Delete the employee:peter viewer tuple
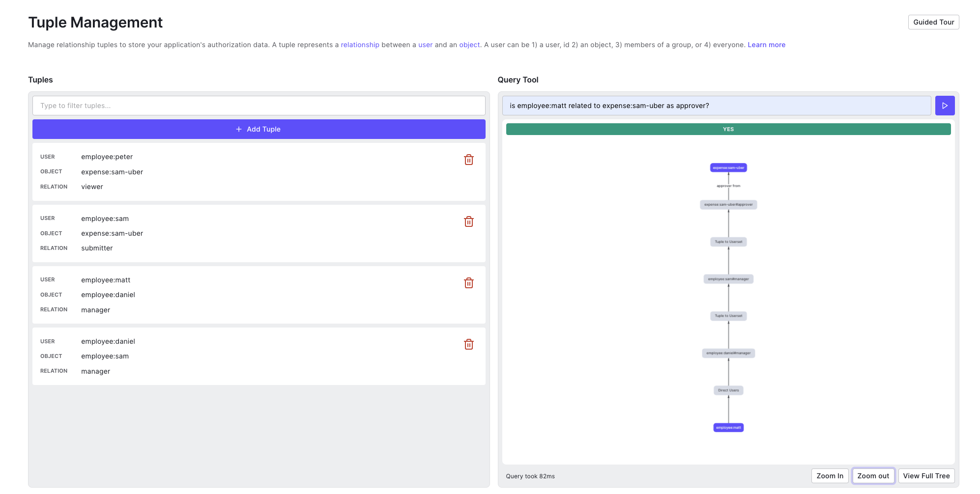Screen dimensions: 980x494 pyautogui.click(x=469, y=160)
